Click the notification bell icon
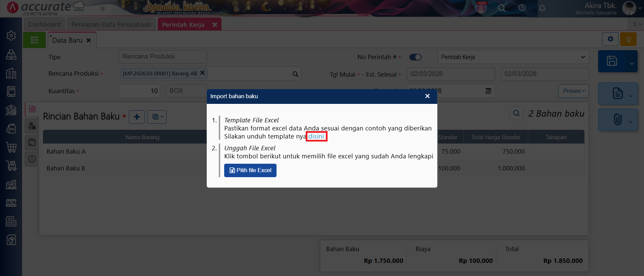 542,8
